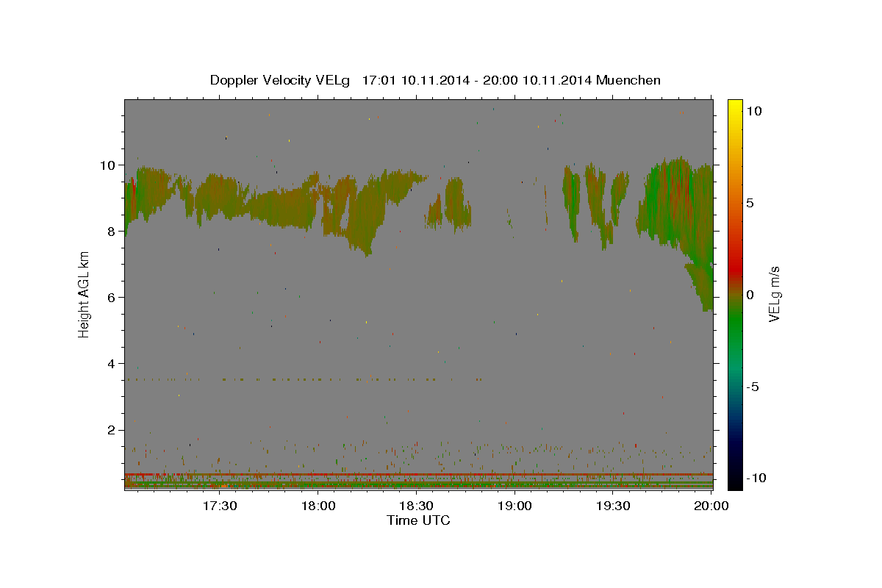Click the 19:30 time tick label
882x588 pixels.
[613, 506]
